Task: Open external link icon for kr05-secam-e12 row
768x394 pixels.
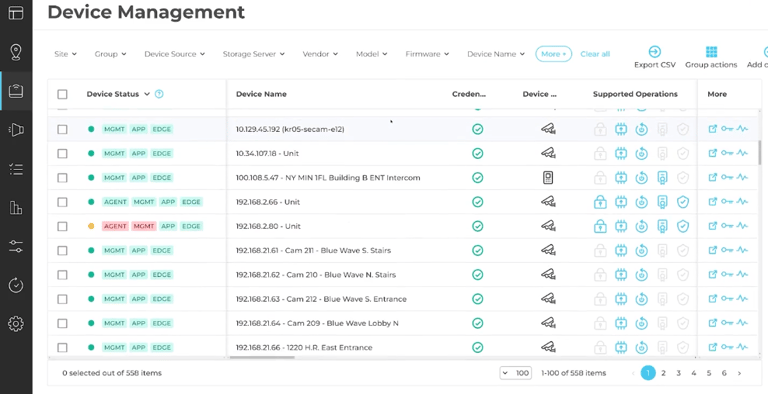Action: tap(713, 129)
